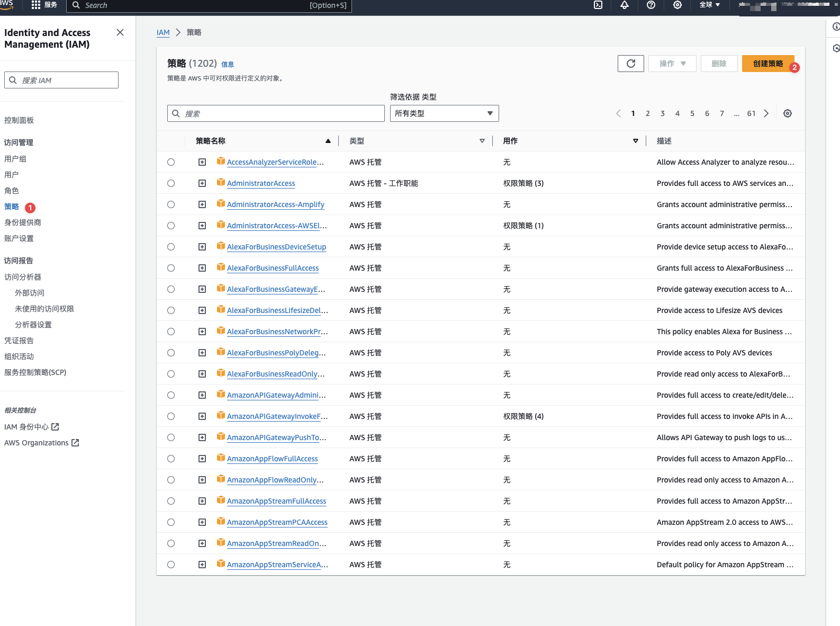
Task: Go to page 61 of policies
Action: pos(751,113)
